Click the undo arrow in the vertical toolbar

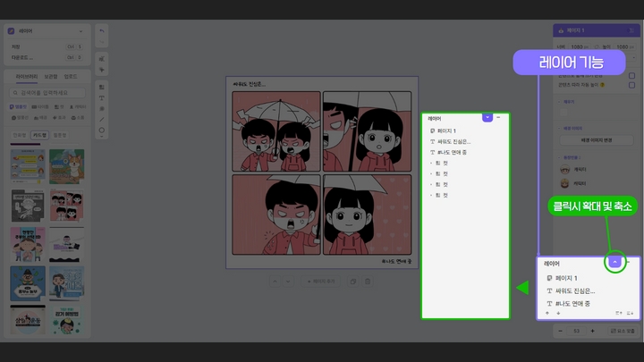click(102, 31)
